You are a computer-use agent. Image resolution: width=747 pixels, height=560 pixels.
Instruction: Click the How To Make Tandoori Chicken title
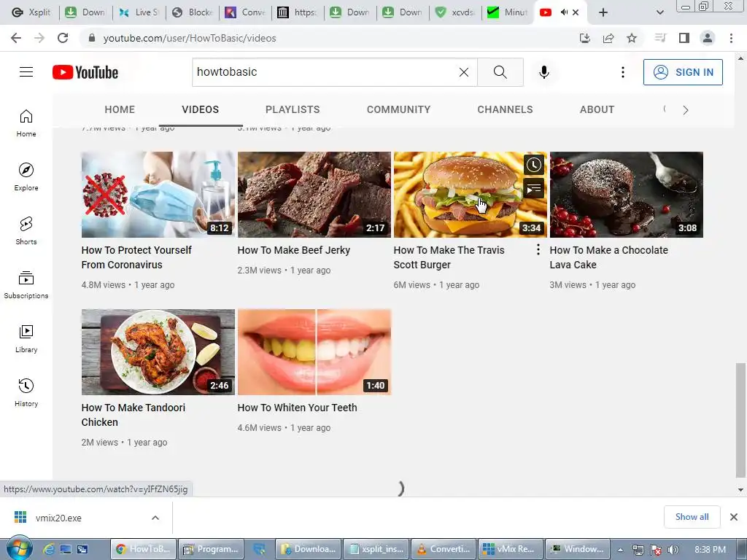pos(133,415)
